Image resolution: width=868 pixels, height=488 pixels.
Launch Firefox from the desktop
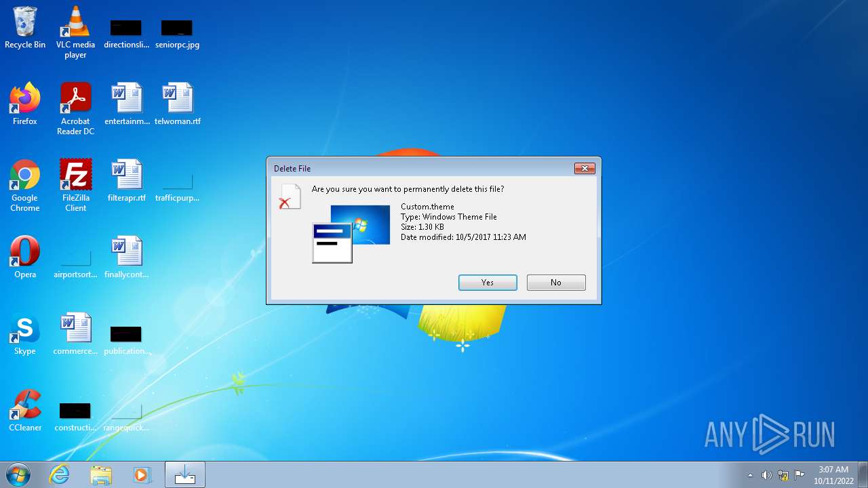tap(25, 104)
